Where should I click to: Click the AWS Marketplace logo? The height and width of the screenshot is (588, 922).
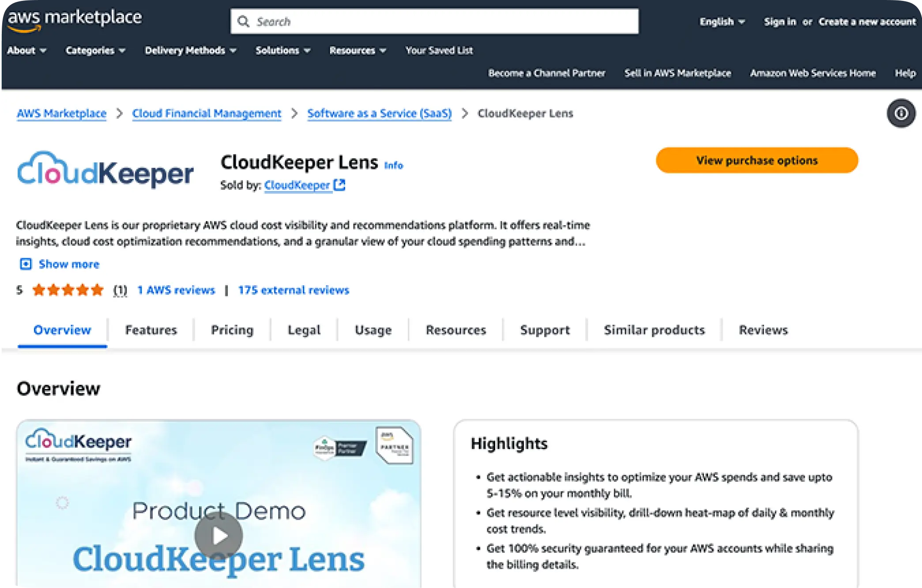(x=75, y=21)
